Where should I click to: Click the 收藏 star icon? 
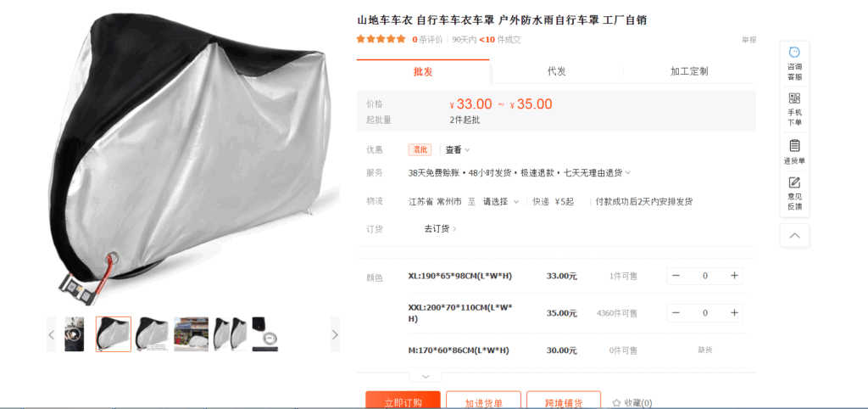pyautogui.click(x=616, y=403)
